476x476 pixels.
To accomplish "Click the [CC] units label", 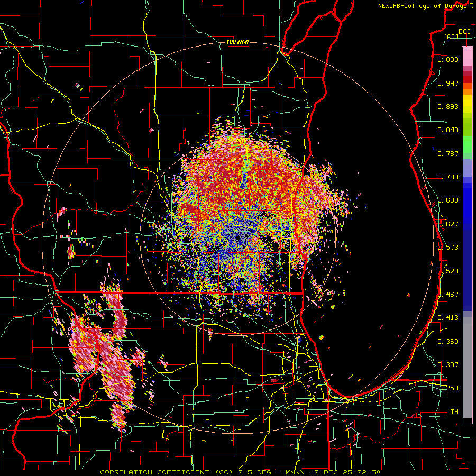I will pyautogui.click(x=451, y=36).
